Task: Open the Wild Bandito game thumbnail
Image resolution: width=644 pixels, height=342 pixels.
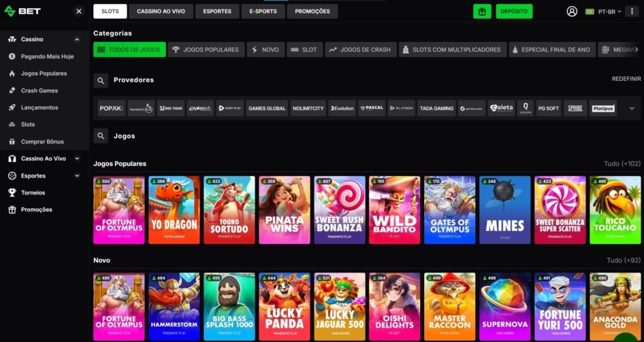Action: (394, 210)
